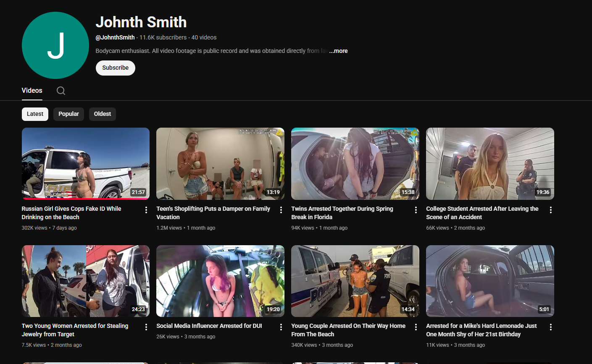Open options menu for Two Young Women video
Image resolution: width=592 pixels, height=364 pixels.
point(146,327)
